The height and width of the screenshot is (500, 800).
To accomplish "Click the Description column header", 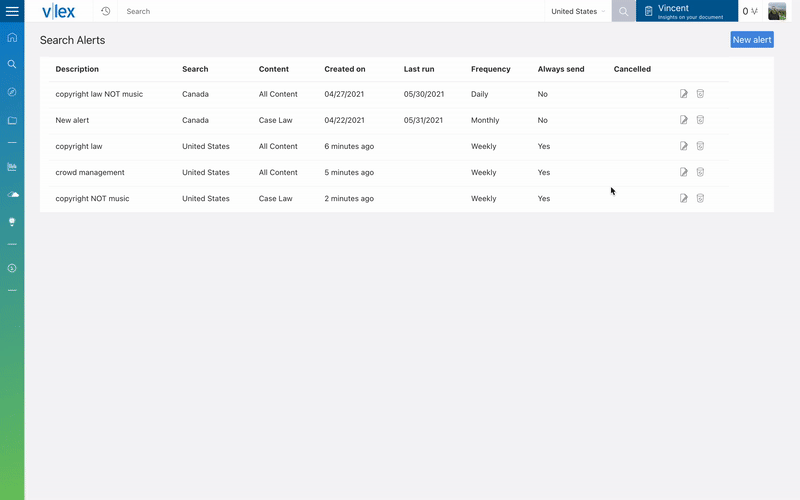I will point(77,69).
